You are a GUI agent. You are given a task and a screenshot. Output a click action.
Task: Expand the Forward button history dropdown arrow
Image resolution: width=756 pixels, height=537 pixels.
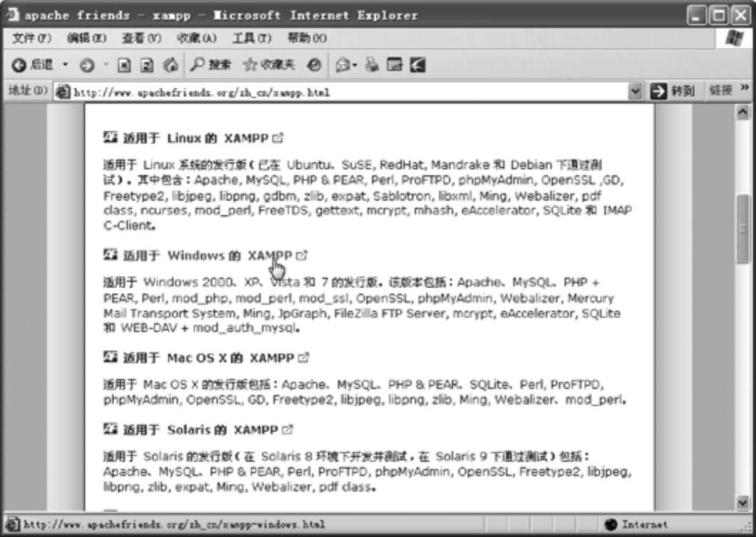tap(105, 65)
